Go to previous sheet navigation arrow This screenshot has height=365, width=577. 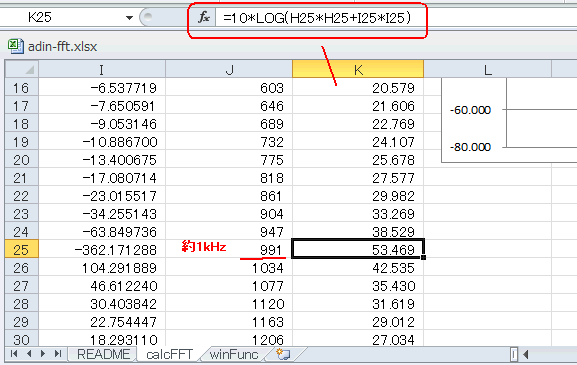(x=29, y=354)
